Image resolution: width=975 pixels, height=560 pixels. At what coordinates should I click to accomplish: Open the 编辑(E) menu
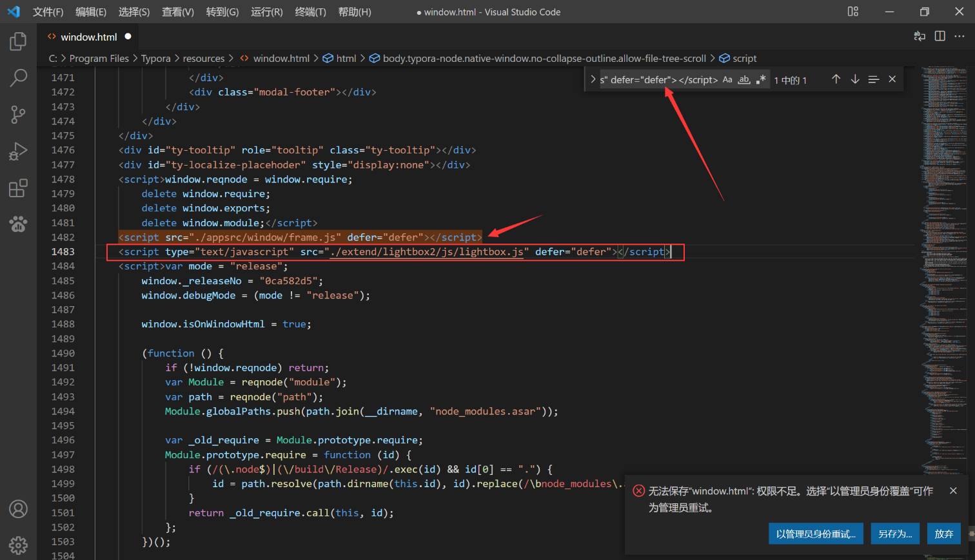point(91,12)
